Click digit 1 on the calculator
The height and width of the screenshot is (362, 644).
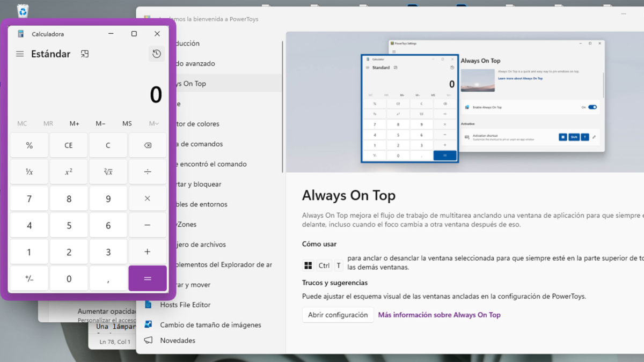[29, 252]
